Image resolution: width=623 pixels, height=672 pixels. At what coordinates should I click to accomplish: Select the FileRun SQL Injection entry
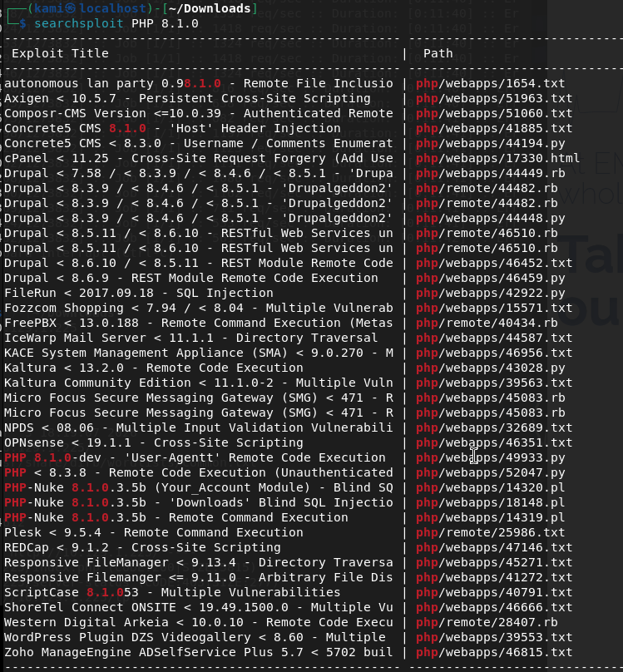(126, 293)
